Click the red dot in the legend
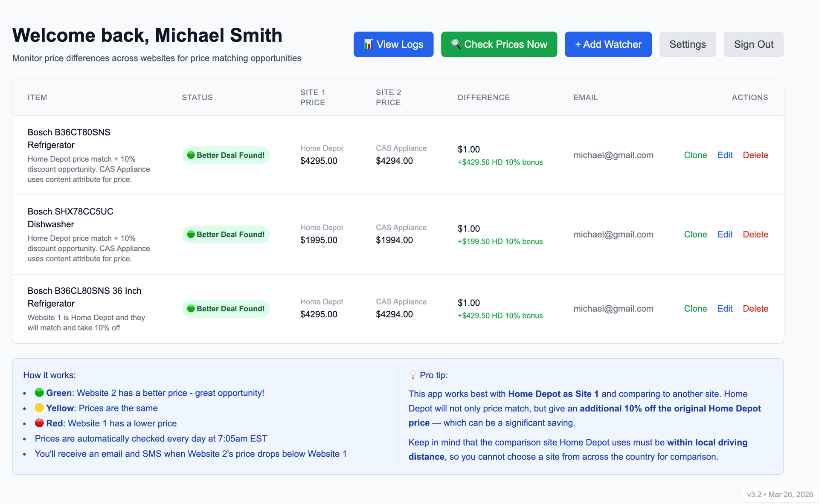Viewport: 819px width, 504px height. (x=39, y=423)
